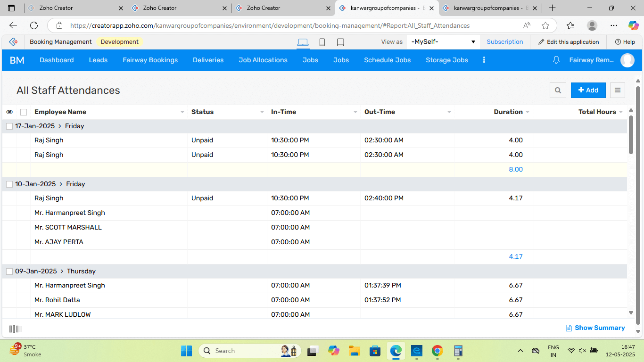Open the hamburger options menu icon
644x362 pixels.
(x=618, y=90)
